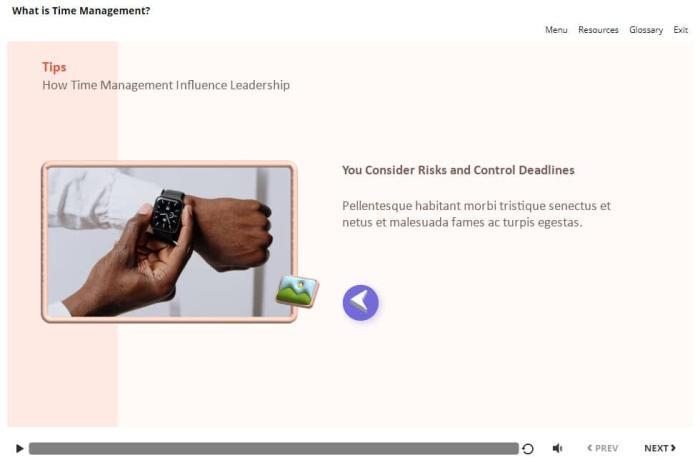This screenshot has height=470, width=700.
Task: Click the course title What is Time Management?
Action: (x=81, y=11)
